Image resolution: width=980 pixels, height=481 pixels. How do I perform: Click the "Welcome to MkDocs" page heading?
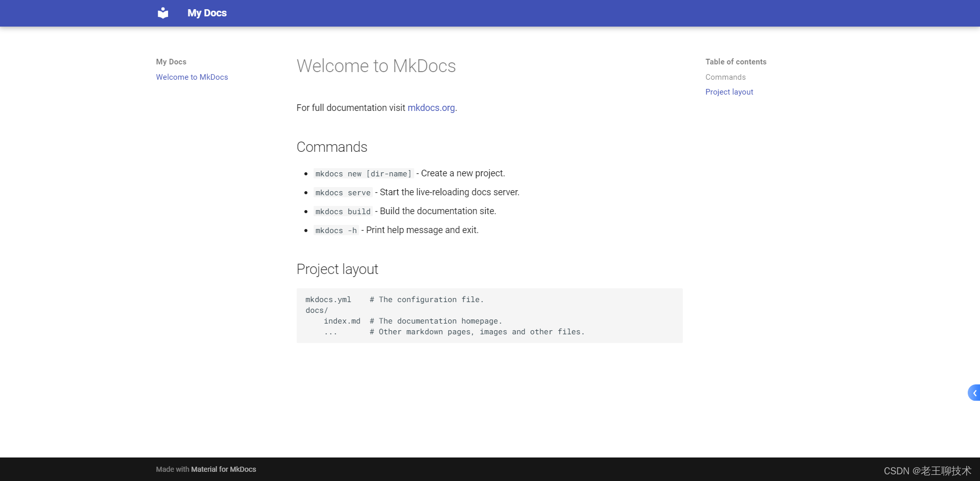coord(376,66)
